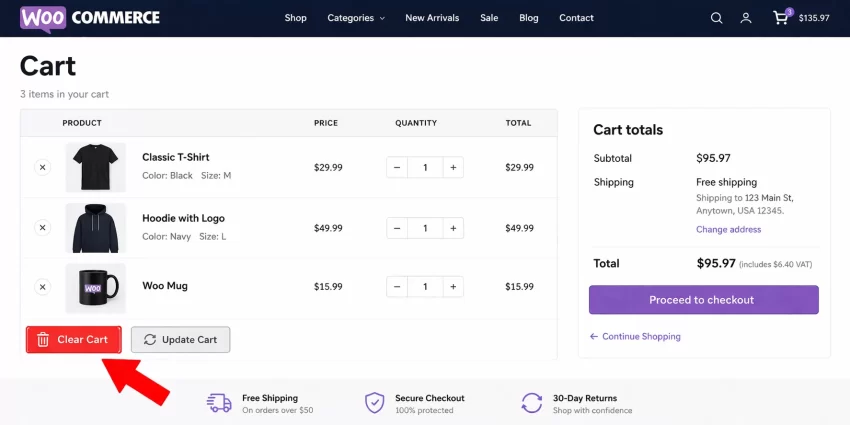Open the Sale menu item
Viewport: 850px width, 425px height.
pyautogui.click(x=489, y=18)
